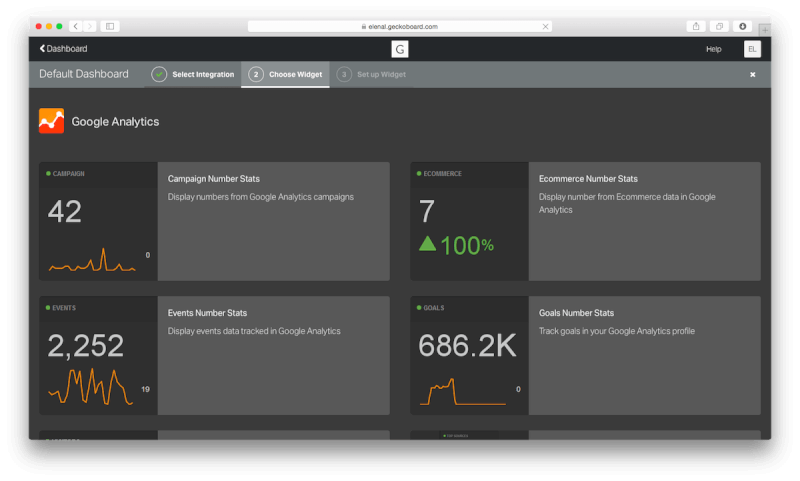Viewport: 800px width, 481px height.
Task: Click the green 100% increase indicator
Action: click(x=456, y=245)
